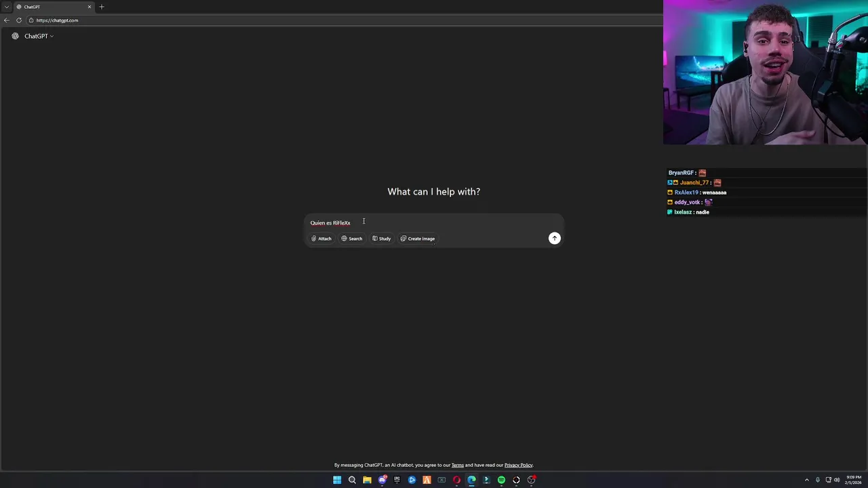This screenshot has height=488, width=868.
Task: Open the Privacy Policy link
Action: pyautogui.click(x=519, y=465)
